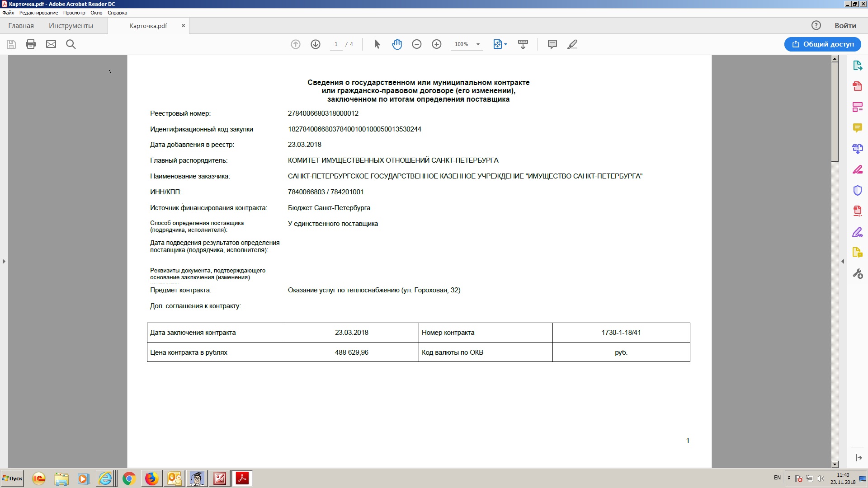Click the Save file icon
Screen dimensions: 868x488
[x=11, y=44]
